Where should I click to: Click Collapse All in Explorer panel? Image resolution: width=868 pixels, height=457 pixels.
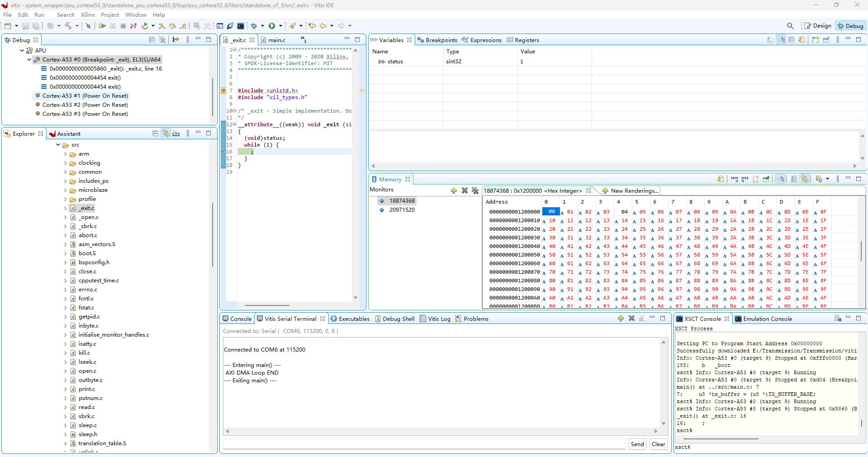click(155, 133)
